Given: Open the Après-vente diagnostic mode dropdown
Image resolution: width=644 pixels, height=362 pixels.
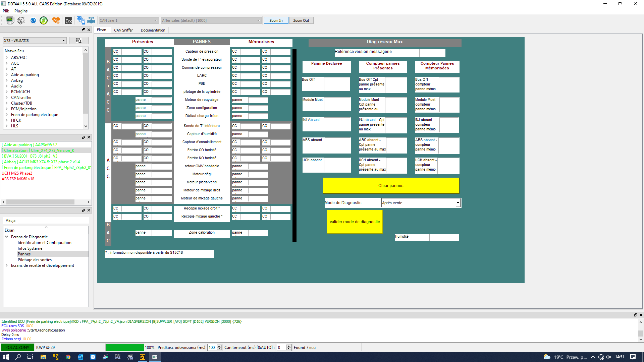Looking at the screenshot, I should (421, 203).
